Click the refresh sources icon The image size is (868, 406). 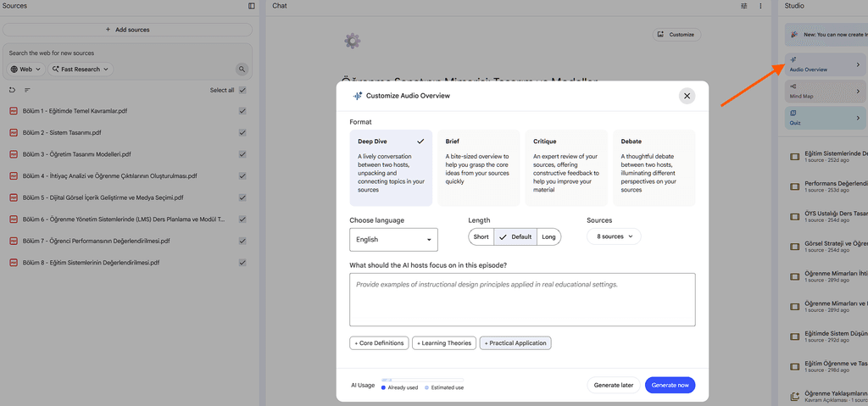tap(13, 91)
